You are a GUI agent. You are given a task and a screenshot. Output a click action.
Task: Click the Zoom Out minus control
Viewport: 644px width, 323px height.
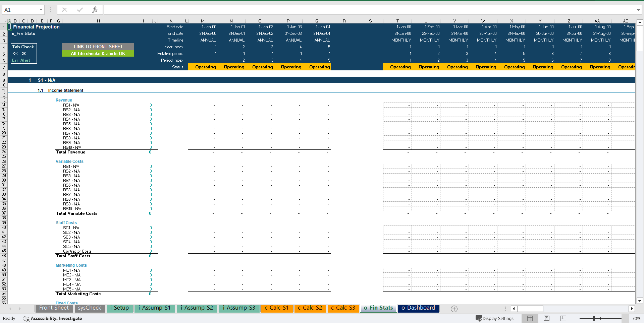[x=576, y=318]
